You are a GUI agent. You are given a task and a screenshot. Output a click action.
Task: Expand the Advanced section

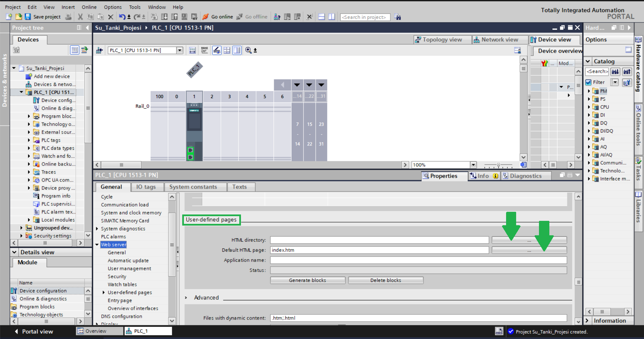pos(186,298)
